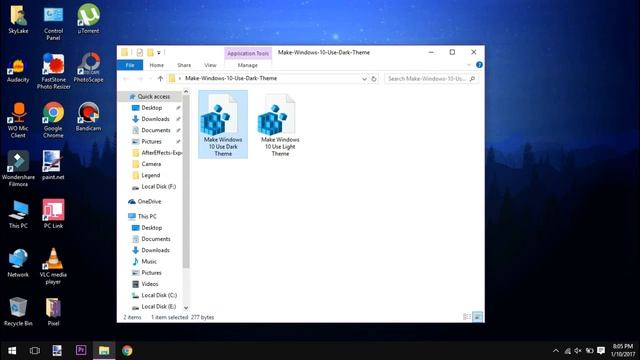Open the Pixel desktop archive icon
This screenshot has height=360, width=640.
(x=53, y=311)
